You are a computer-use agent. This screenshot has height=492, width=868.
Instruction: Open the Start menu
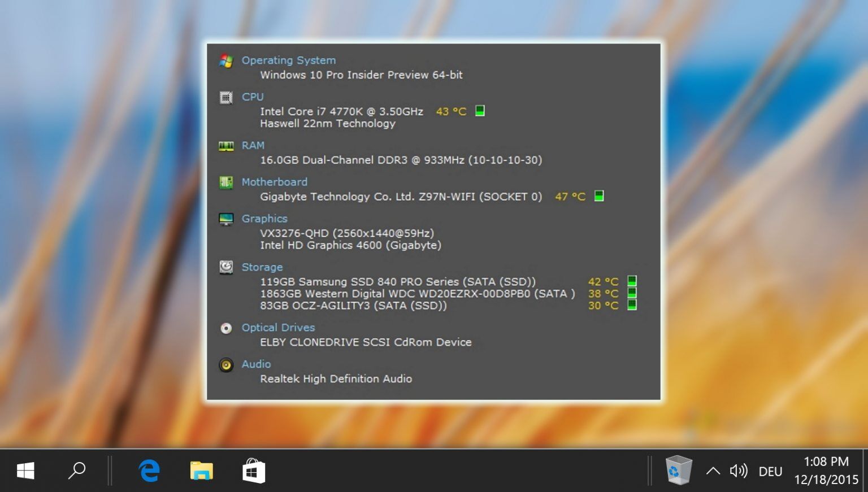(24, 470)
